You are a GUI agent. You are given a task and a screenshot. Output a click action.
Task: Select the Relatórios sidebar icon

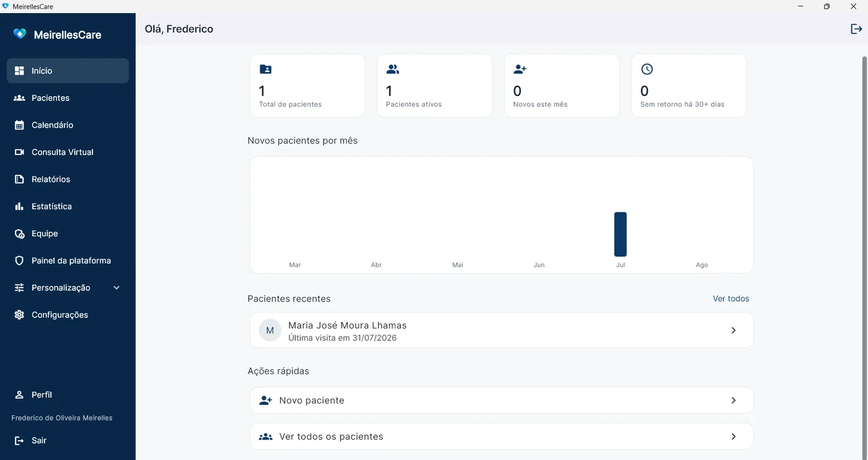click(19, 179)
